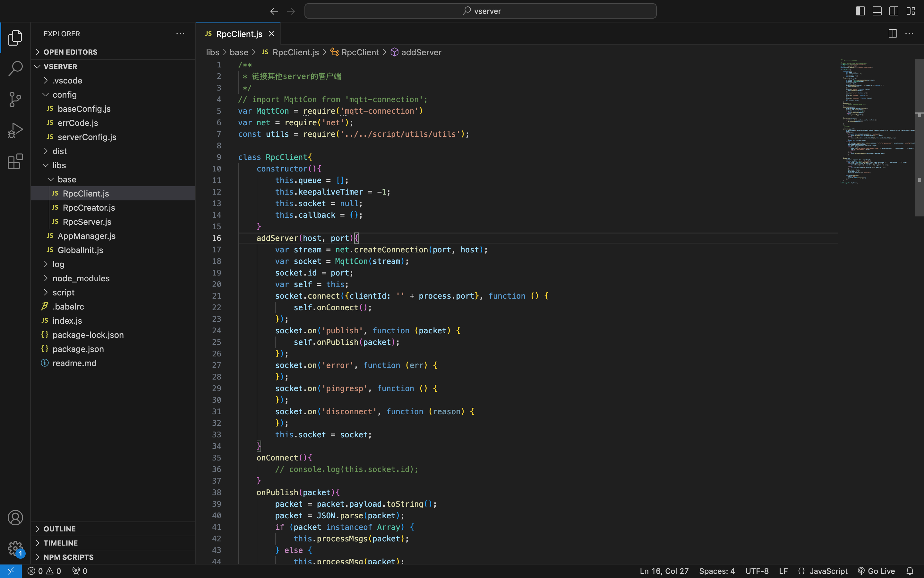Viewport: 924px width, 578px height.
Task: Open index.js in the explorer
Action: pos(113,321)
